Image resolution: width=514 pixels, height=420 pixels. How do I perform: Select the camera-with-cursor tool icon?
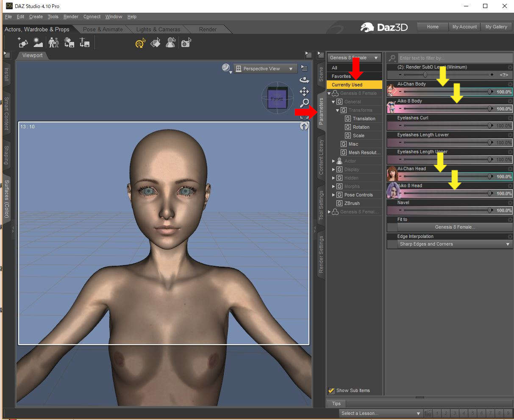[x=186, y=43]
